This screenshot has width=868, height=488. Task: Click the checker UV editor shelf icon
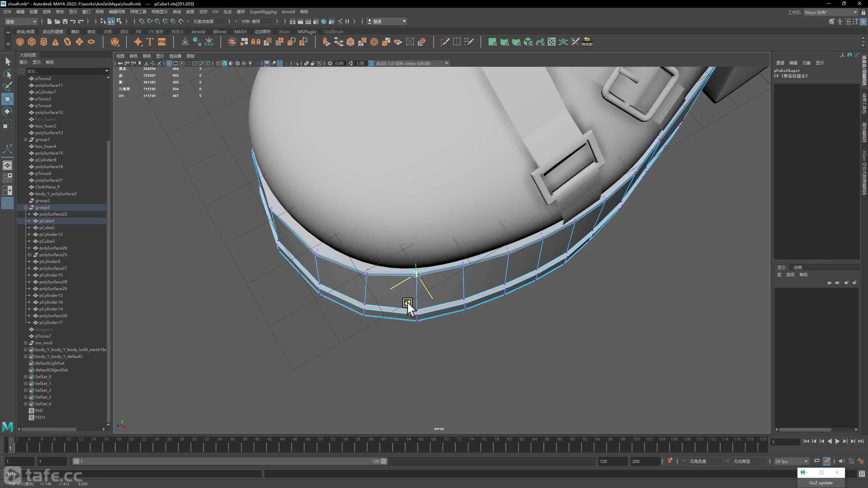click(552, 42)
